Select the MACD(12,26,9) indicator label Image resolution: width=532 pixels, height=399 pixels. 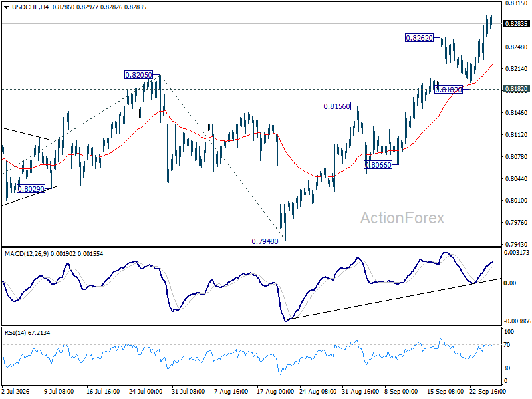click(27, 254)
